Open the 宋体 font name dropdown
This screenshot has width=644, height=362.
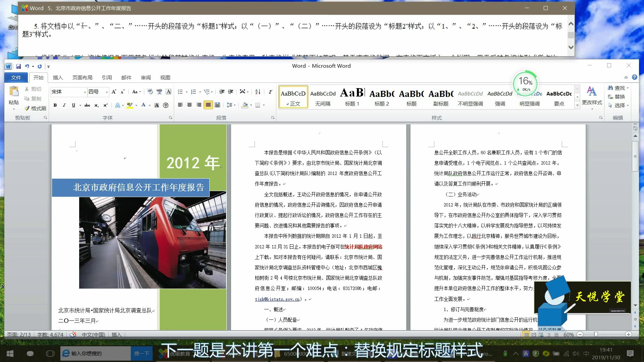[x=85, y=92]
